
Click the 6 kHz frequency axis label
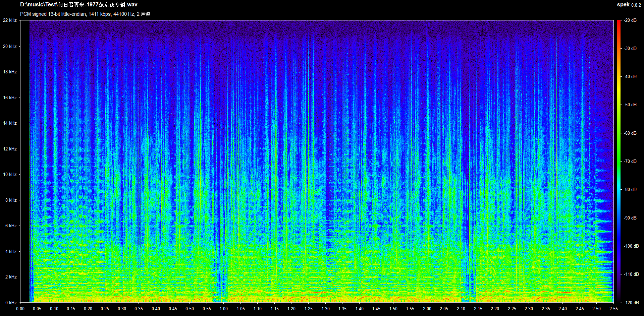click(11, 226)
